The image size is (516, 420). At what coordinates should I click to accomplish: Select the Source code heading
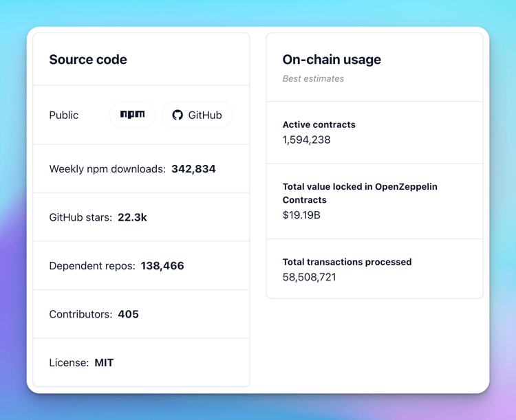pyautogui.click(x=88, y=60)
